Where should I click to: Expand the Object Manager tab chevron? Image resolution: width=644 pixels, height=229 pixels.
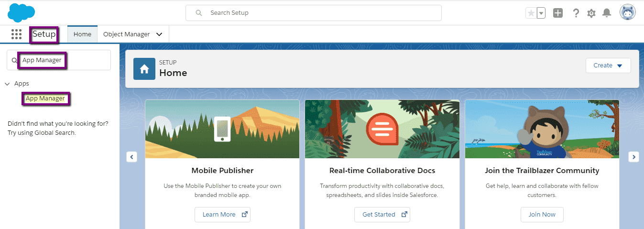[x=159, y=34]
